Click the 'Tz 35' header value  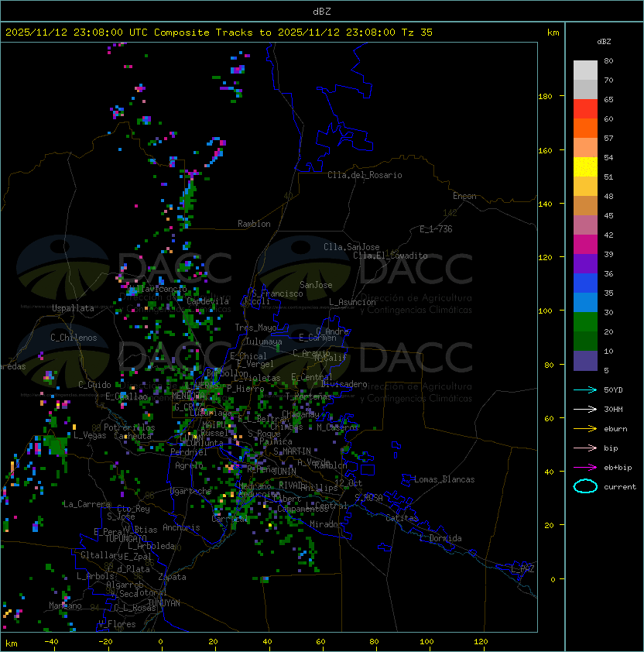click(x=417, y=33)
